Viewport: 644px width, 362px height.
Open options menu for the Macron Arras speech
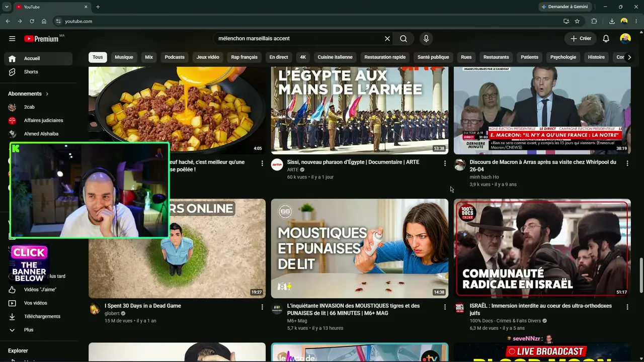[627, 163]
